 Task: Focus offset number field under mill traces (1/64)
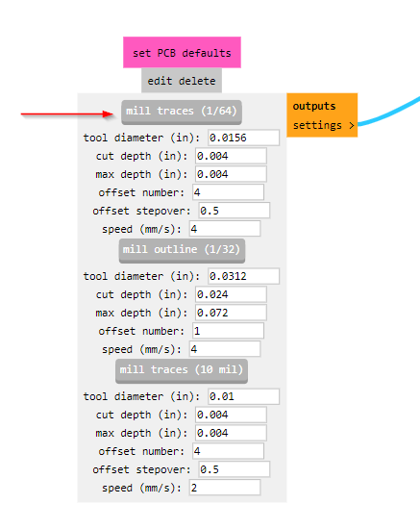click(228, 192)
